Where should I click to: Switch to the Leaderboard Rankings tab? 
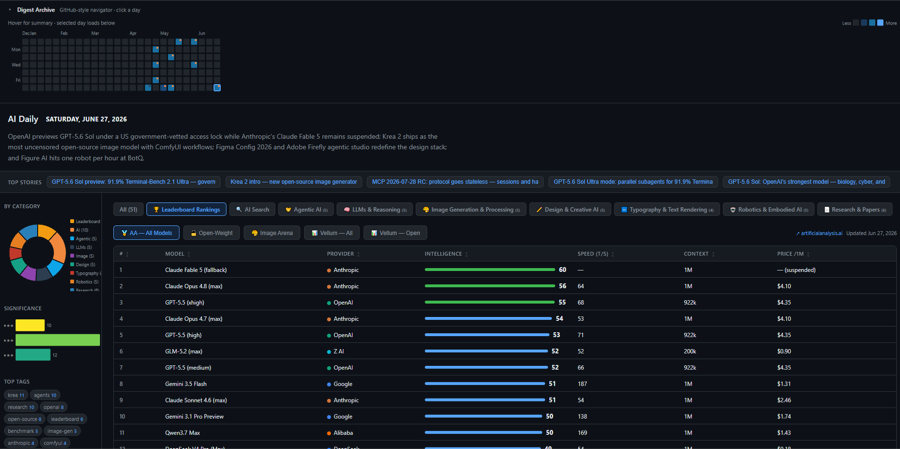click(187, 210)
